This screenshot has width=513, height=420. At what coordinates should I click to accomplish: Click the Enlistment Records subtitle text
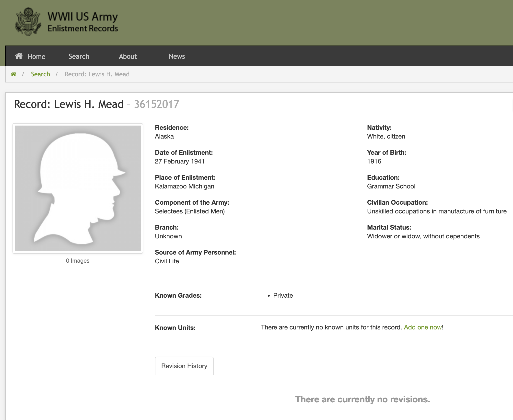tap(83, 29)
